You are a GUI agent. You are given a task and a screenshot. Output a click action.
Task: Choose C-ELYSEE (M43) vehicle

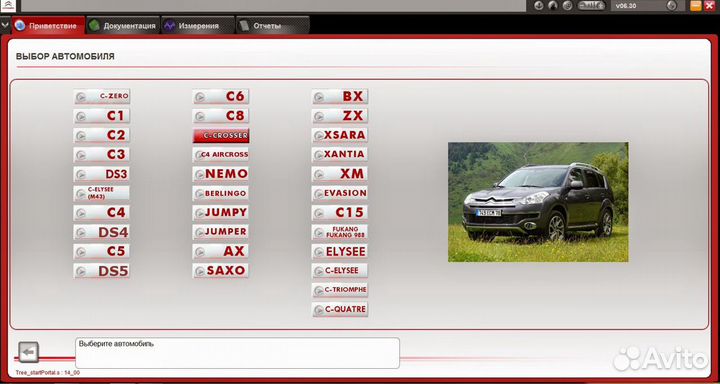pyautogui.click(x=102, y=193)
